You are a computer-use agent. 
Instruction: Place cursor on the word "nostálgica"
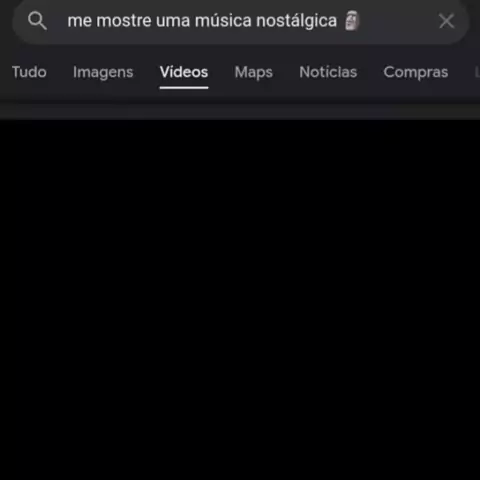[x=296, y=21]
